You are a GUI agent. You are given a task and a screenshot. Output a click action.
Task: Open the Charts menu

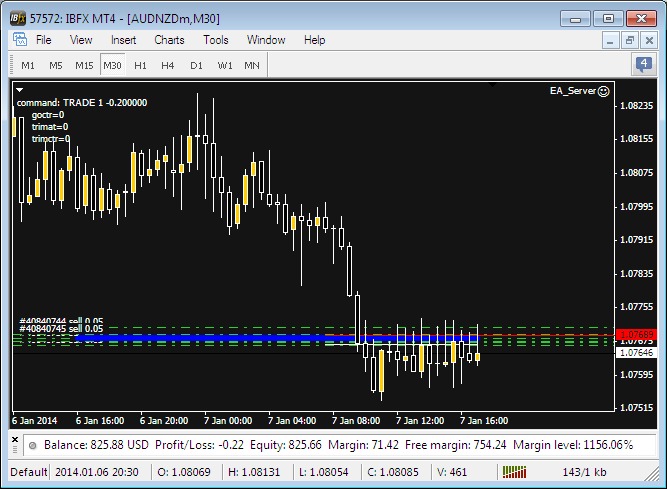tap(169, 40)
